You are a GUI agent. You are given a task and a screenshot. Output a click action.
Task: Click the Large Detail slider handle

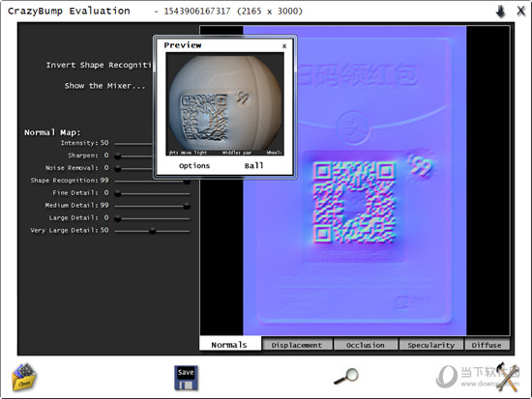coord(118,218)
